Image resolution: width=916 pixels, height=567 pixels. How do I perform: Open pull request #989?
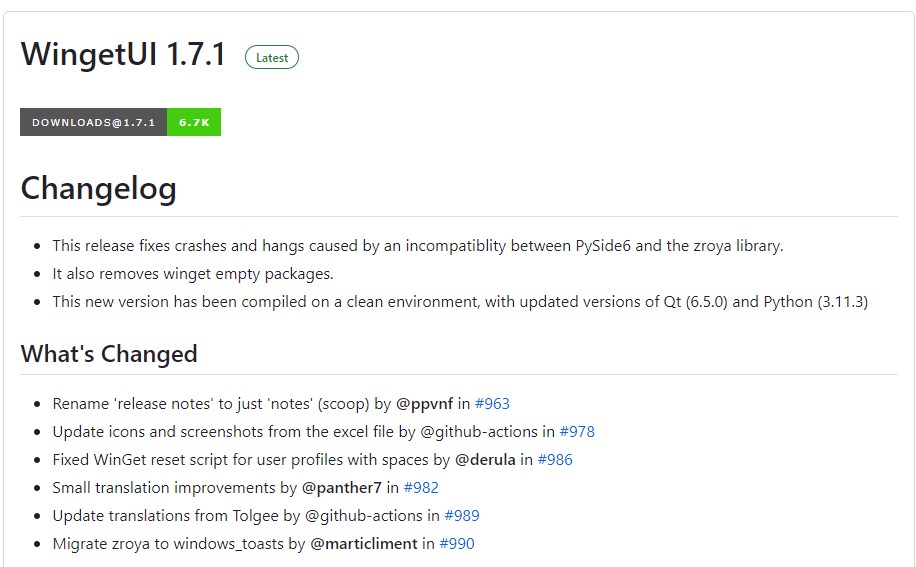click(462, 516)
